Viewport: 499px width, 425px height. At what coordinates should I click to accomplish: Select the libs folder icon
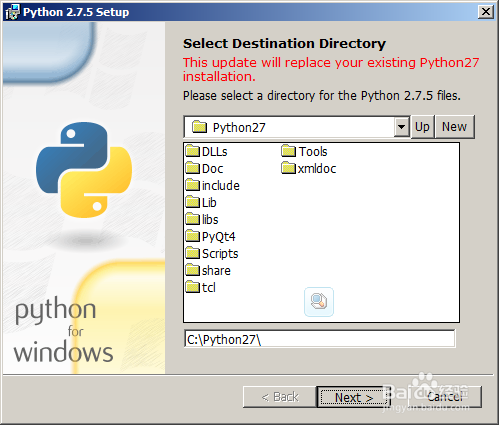tap(192, 219)
